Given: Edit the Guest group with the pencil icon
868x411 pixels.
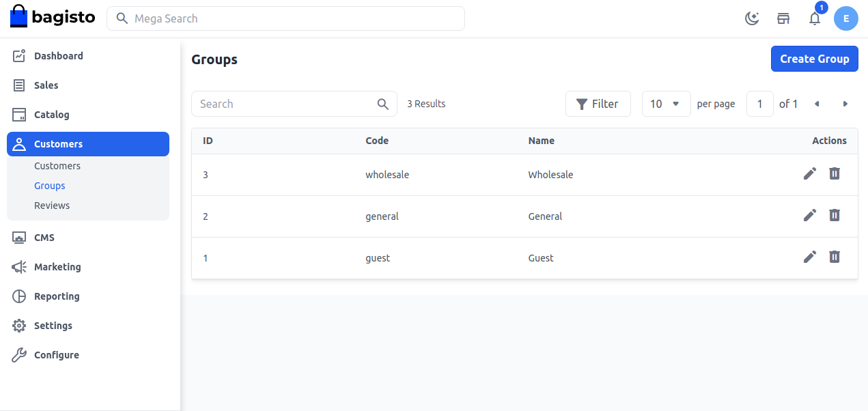Looking at the screenshot, I should click(x=810, y=257).
